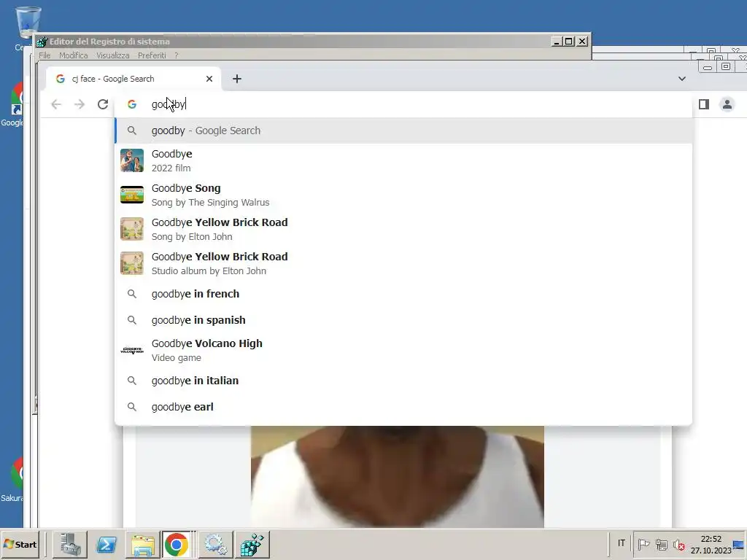Open the '?' help menu in Registry Editor
Screen dimensions: 747x560
click(177, 55)
